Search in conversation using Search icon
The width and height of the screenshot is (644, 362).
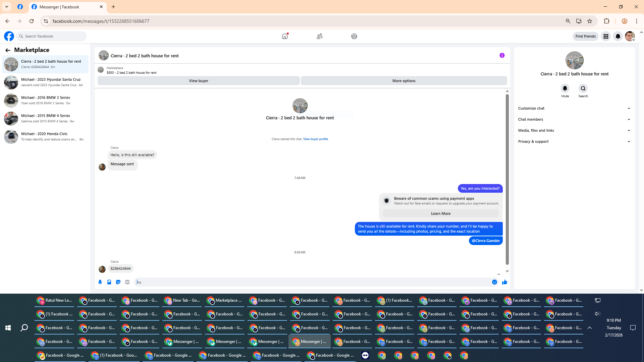click(x=583, y=88)
